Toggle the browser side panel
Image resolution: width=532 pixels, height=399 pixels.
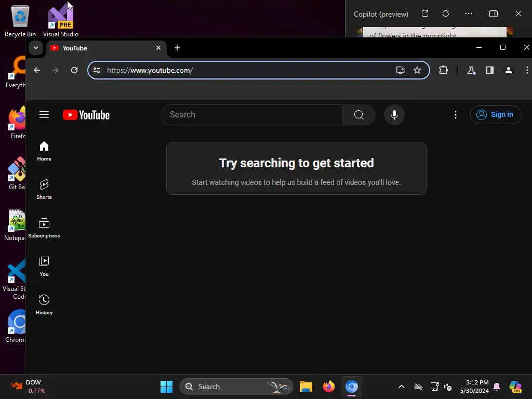[489, 70]
